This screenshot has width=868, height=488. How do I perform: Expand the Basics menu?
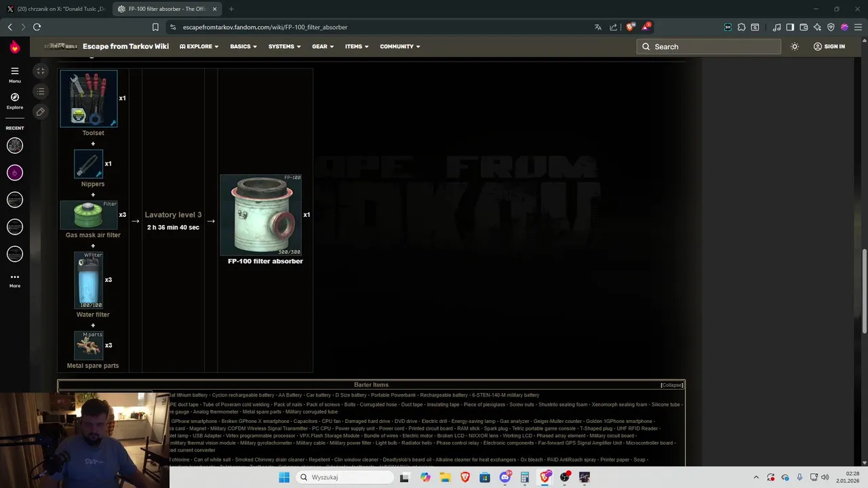[x=243, y=47]
